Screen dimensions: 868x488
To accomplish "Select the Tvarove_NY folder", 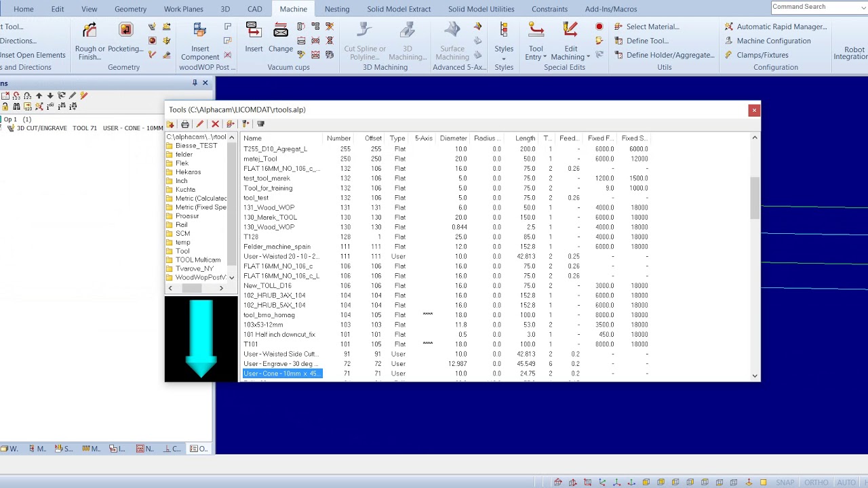I will coord(190,269).
